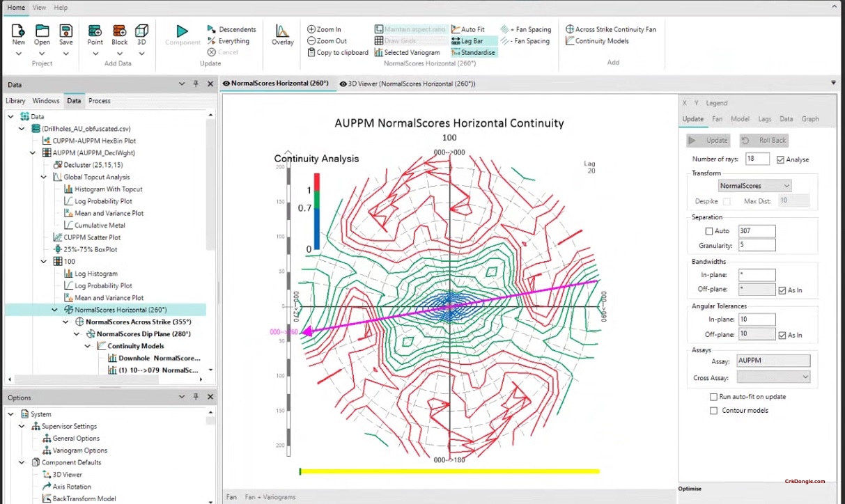The image size is (845, 504).
Task: Open the Cross Assay dropdown
Action: (x=773, y=377)
